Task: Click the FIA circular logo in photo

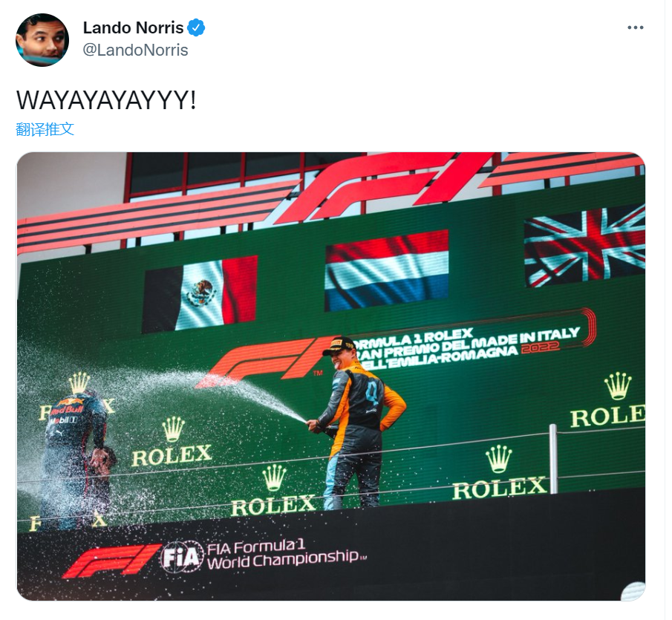Action: 182,557
